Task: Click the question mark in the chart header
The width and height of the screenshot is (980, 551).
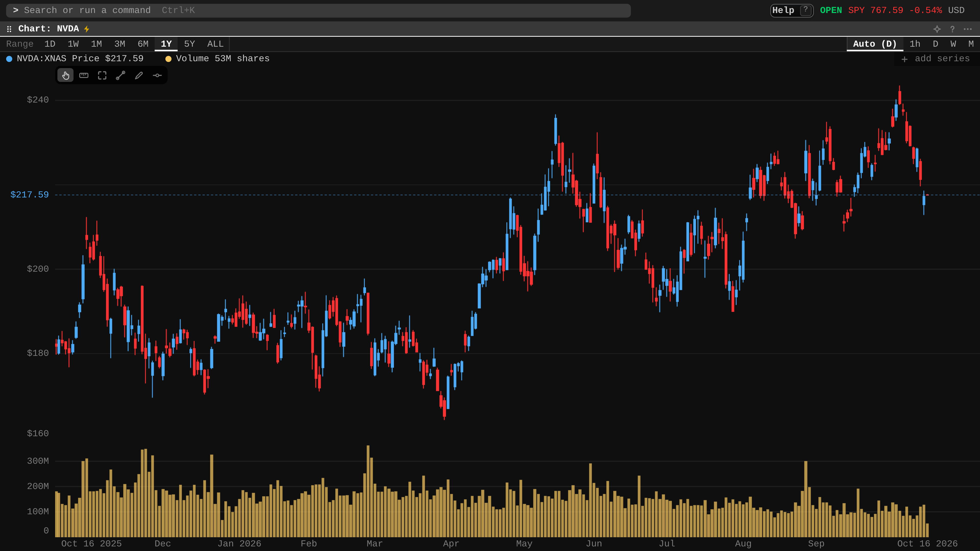Action: 952,29
